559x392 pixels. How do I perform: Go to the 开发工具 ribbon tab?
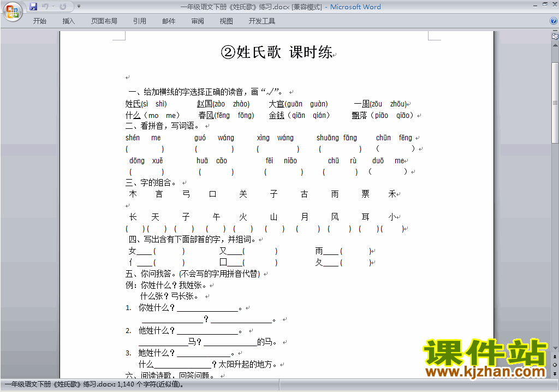(x=261, y=21)
